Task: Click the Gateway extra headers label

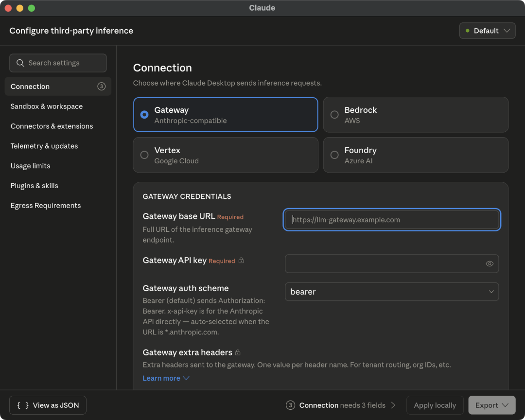Action: pos(187,352)
